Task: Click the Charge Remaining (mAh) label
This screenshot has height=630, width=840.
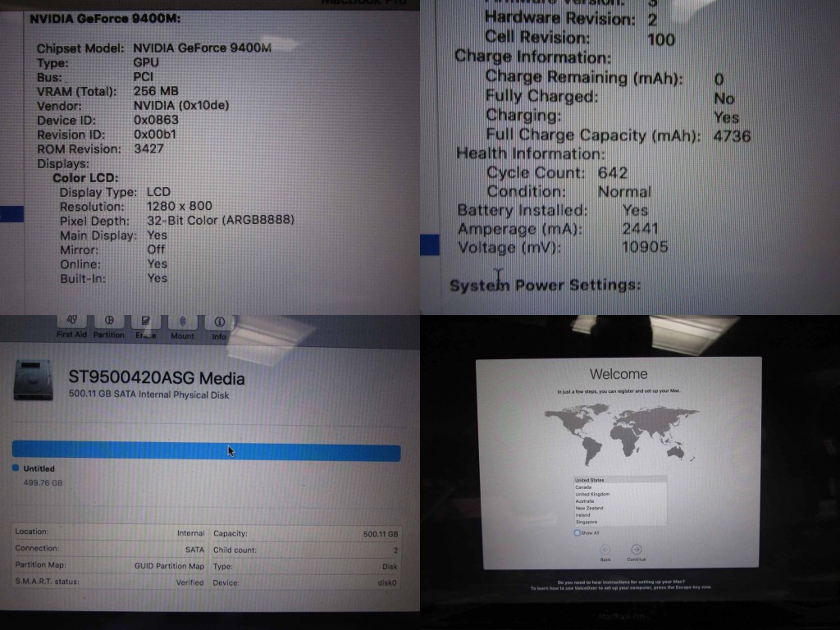Action: [584, 77]
